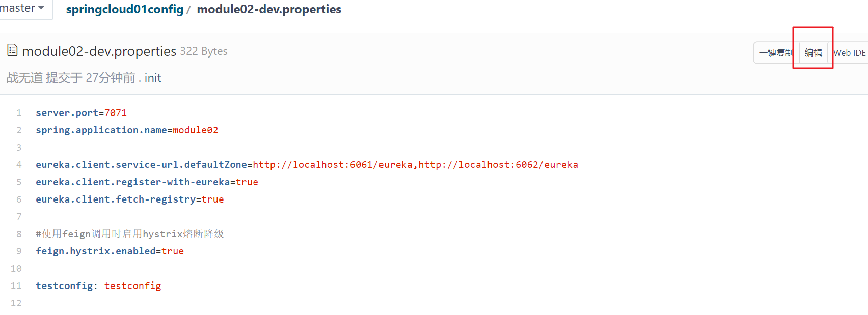The height and width of the screenshot is (315, 868).
Task: Click the file title module02-dev.properties heading
Action: 99,51
